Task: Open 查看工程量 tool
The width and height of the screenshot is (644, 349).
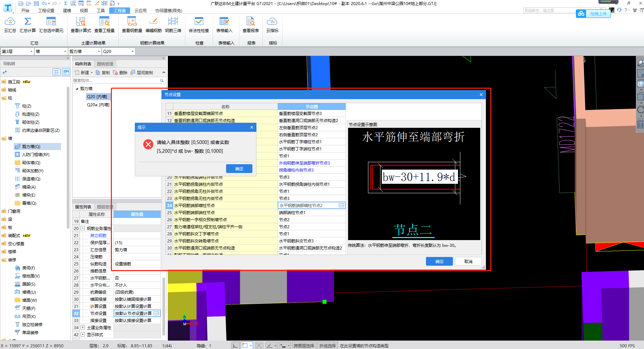Action: 104,25
